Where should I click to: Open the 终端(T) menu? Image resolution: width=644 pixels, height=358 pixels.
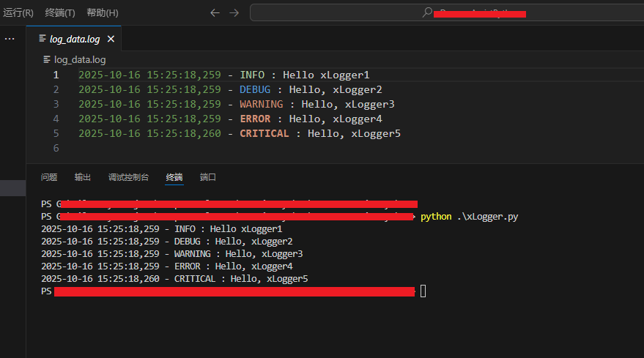[60, 12]
